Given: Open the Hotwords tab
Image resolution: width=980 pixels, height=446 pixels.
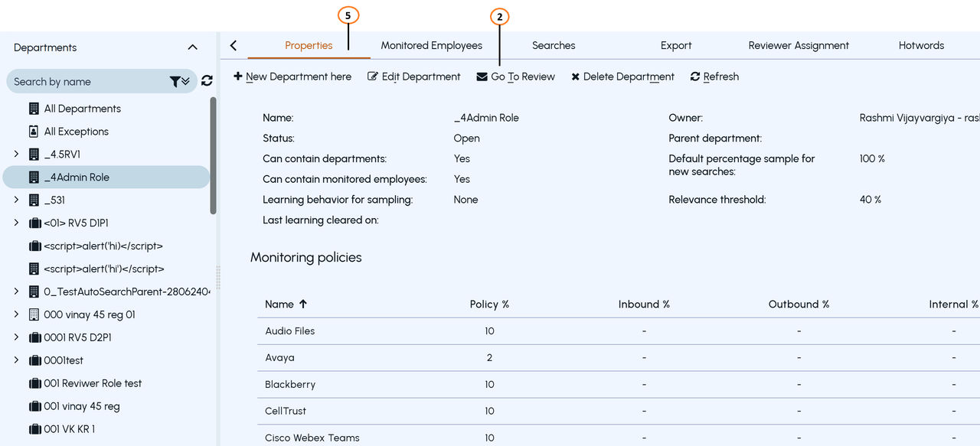Looking at the screenshot, I should pos(921,46).
